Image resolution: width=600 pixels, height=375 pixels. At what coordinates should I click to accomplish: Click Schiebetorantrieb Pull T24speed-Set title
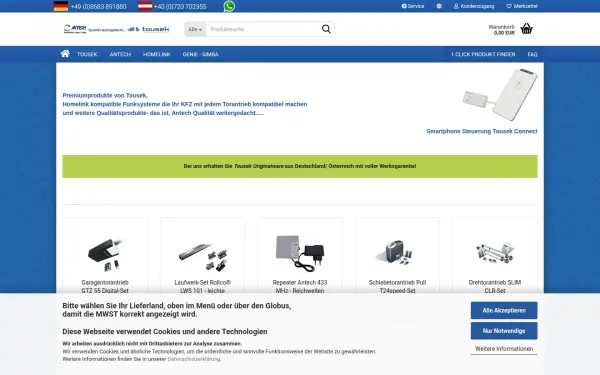click(x=397, y=287)
